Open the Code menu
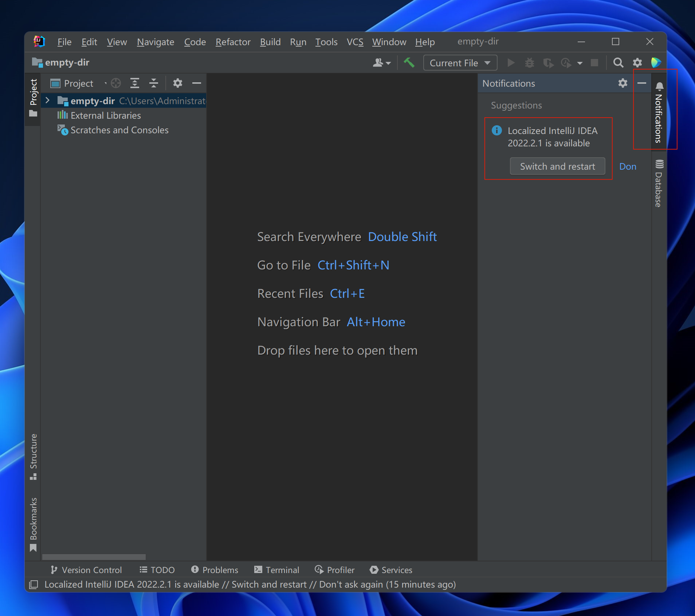Viewport: 695px width, 616px height. coord(195,42)
